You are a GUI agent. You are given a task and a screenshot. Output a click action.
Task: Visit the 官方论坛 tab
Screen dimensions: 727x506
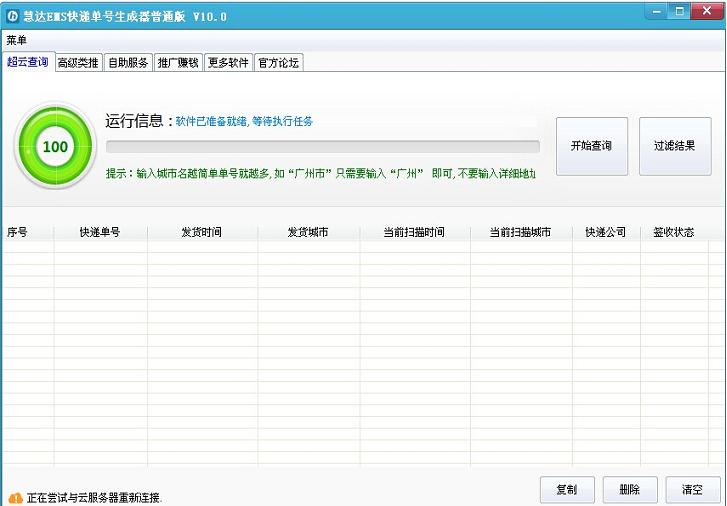coord(278,63)
